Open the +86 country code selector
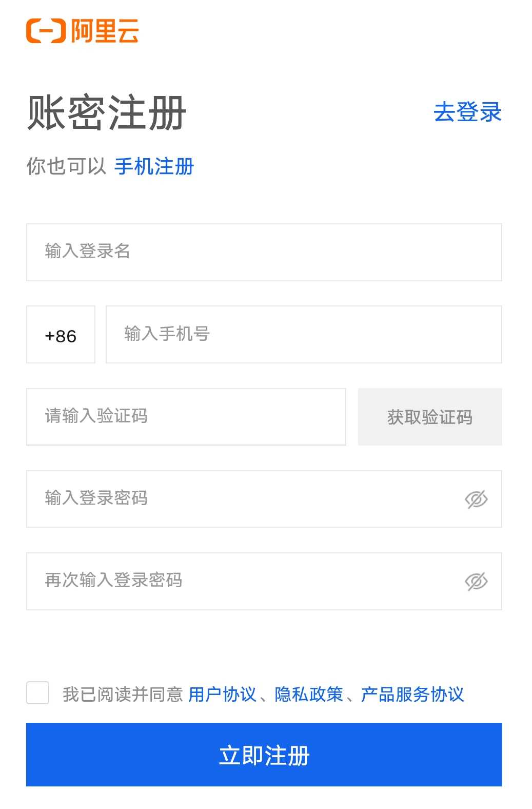 [x=60, y=334]
